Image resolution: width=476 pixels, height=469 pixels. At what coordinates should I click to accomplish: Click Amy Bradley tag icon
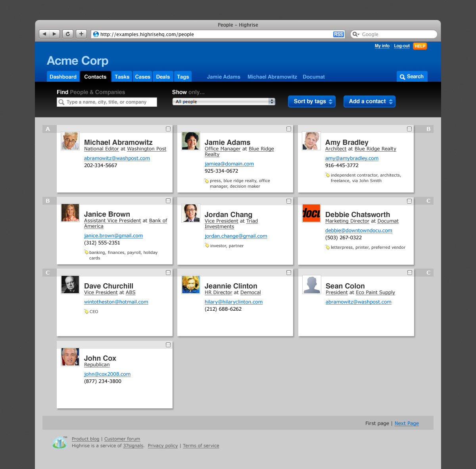[327, 175]
